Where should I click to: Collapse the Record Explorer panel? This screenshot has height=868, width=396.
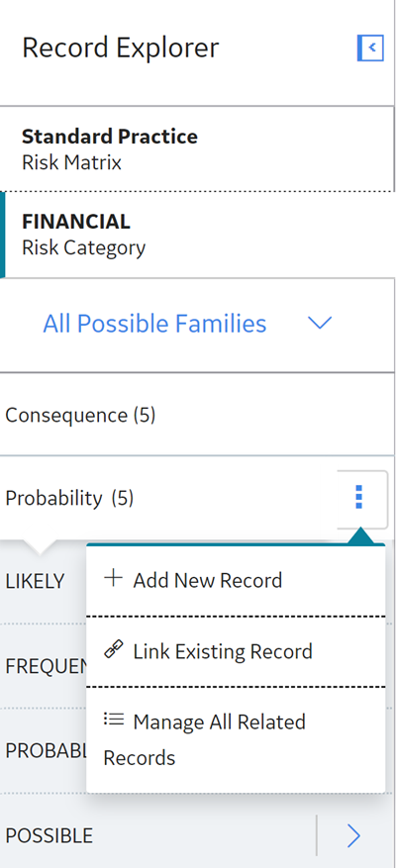pos(370,48)
